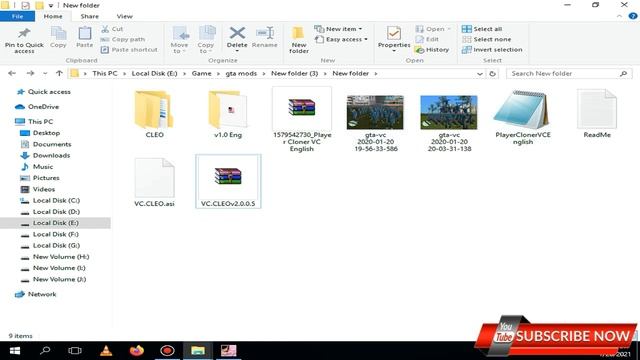Click Paste shortcut in the ribbon

tap(129, 49)
